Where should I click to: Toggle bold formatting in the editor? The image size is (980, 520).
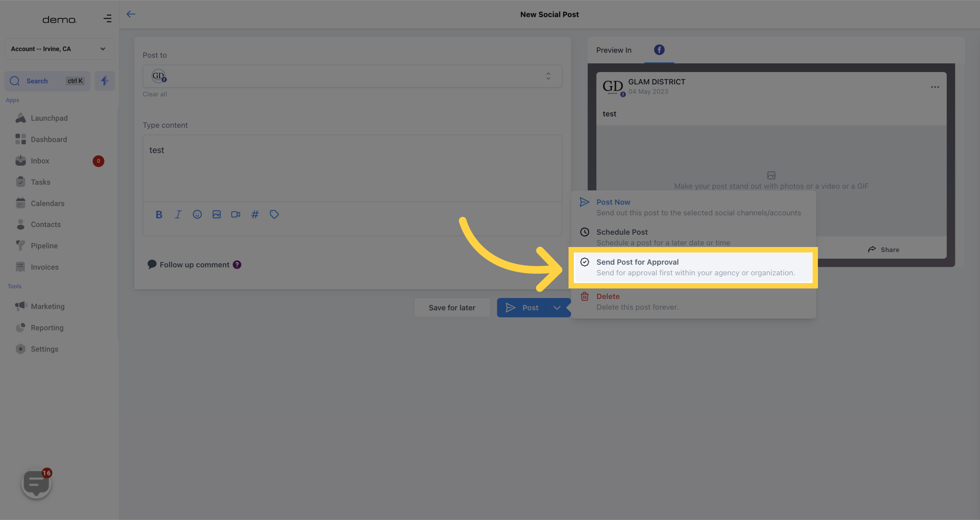(x=159, y=215)
